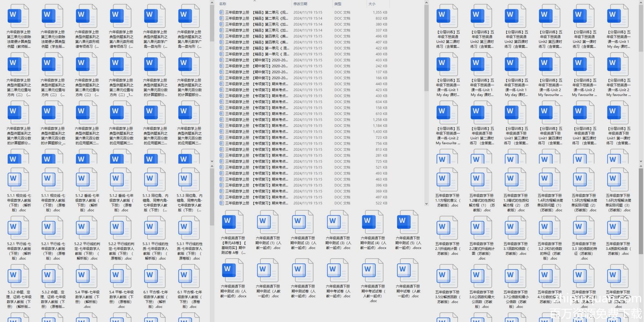Open 六年级英语下册 期中测试 (1) doc file icon

pos(268,222)
